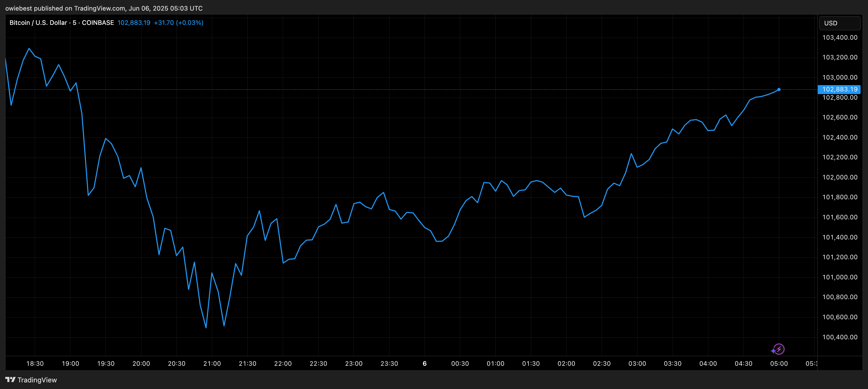Click the 21:30 time axis label

pos(247,364)
